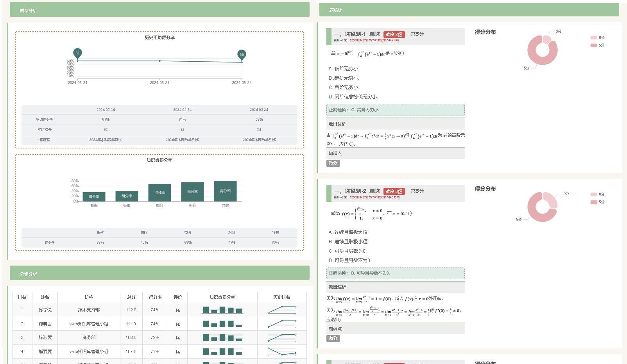Click the 84 average score cell
This screenshot has height=364, width=627.
259,130
